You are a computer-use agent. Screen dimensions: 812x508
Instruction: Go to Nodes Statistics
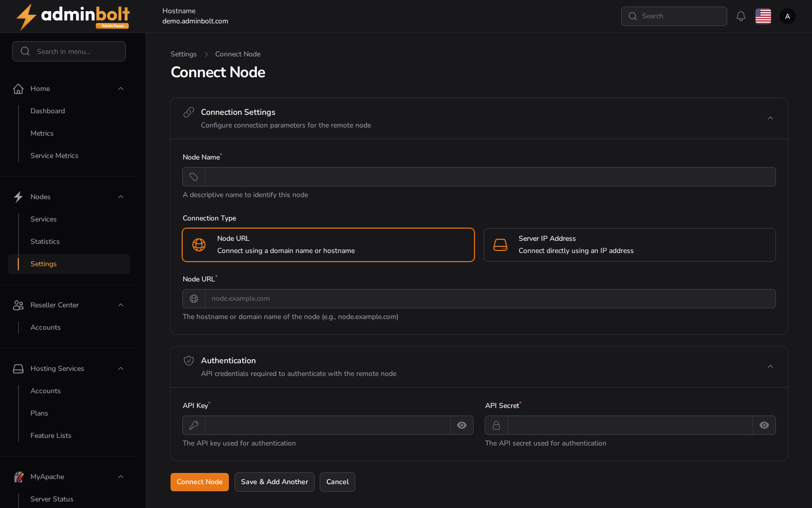click(x=45, y=242)
